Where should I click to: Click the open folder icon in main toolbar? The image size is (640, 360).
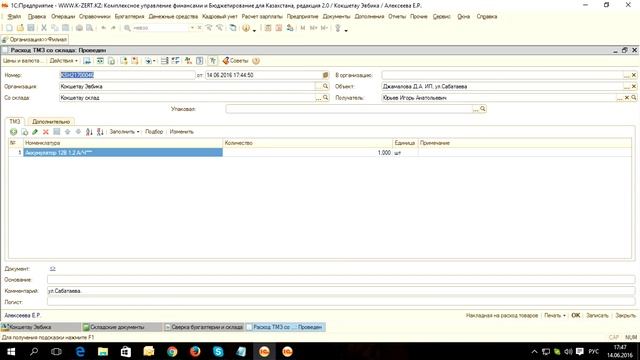point(20,28)
